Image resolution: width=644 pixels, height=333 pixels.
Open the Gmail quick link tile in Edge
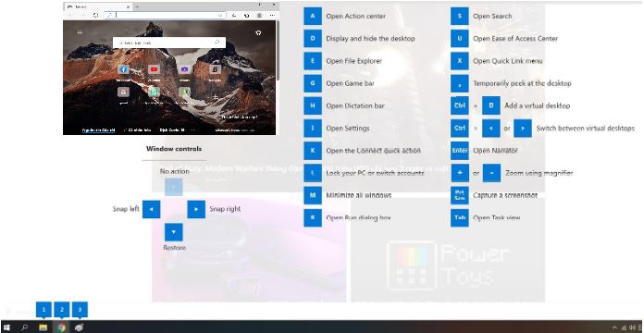[x=123, y=92]
